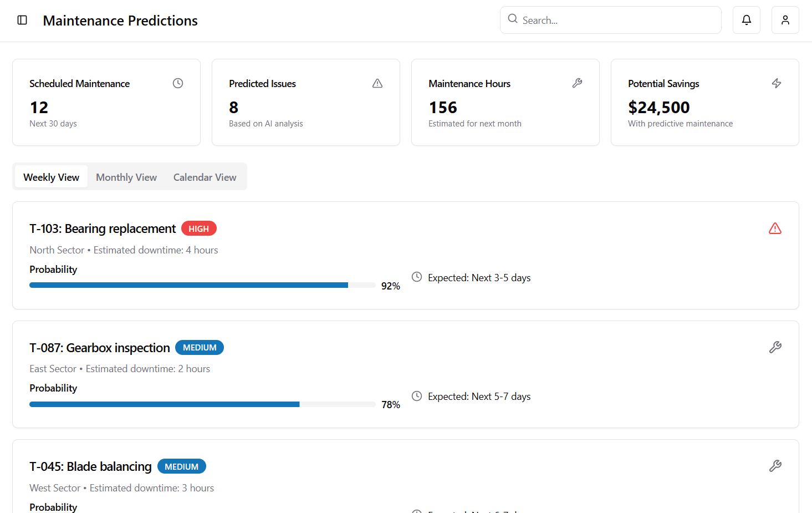Click the clock icon beside Expected 3-5 days

click(417, 277)
